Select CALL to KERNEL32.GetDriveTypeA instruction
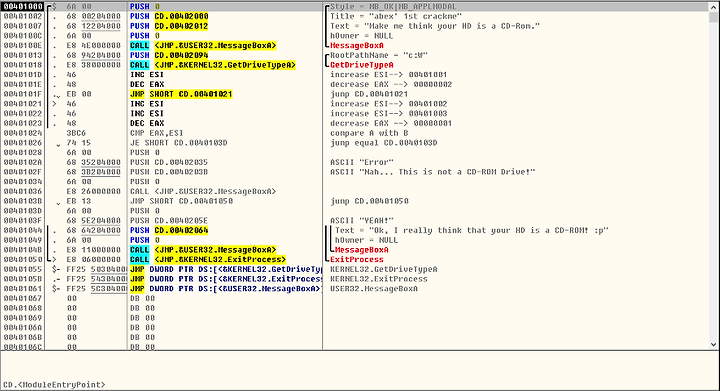 [x=213, y=65]
